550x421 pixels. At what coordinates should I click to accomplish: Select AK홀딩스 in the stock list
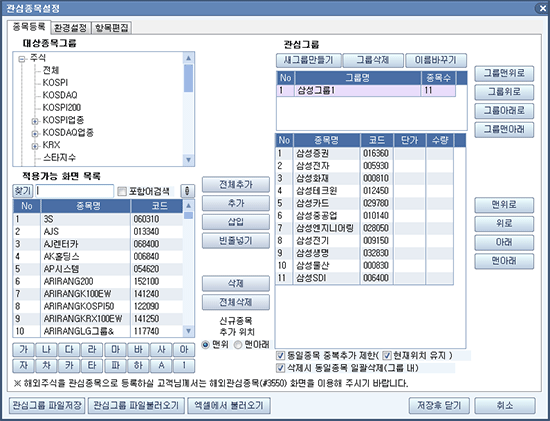98,256
